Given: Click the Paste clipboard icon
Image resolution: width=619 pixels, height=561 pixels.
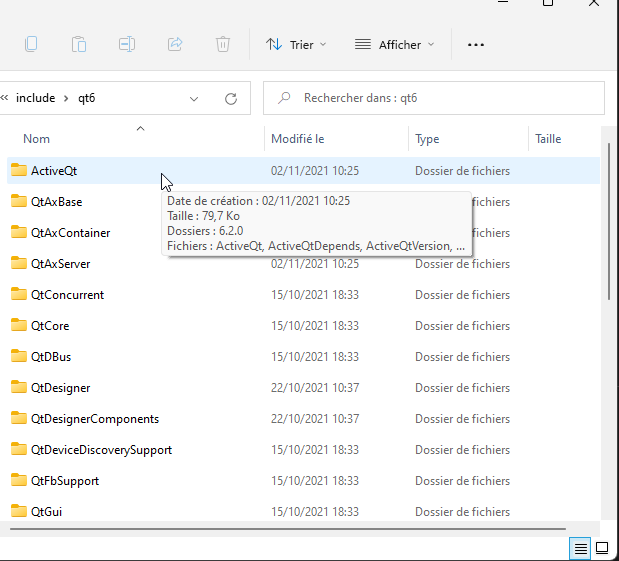Looking at the screenshot, I should (79, 44).
